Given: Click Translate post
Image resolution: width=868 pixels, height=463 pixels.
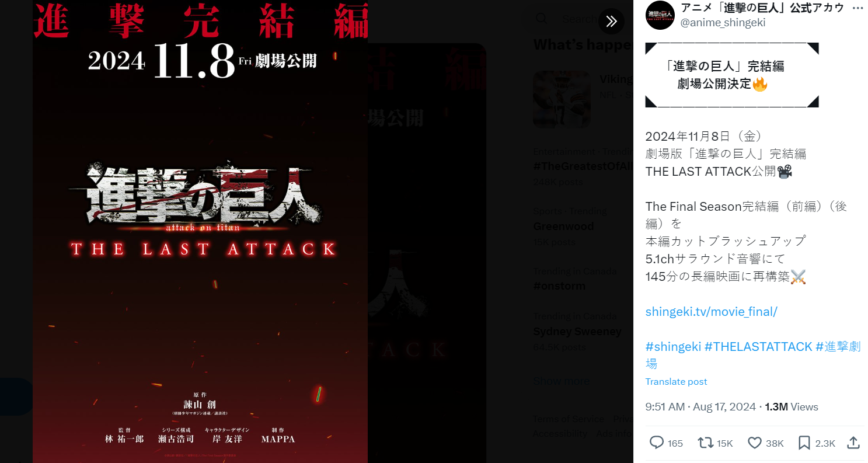Looking at the screenshot, I should click(x=676, y=382).
